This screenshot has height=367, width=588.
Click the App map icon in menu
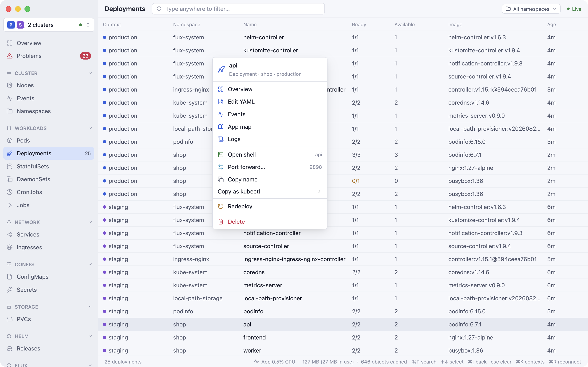tap(221, 127)
